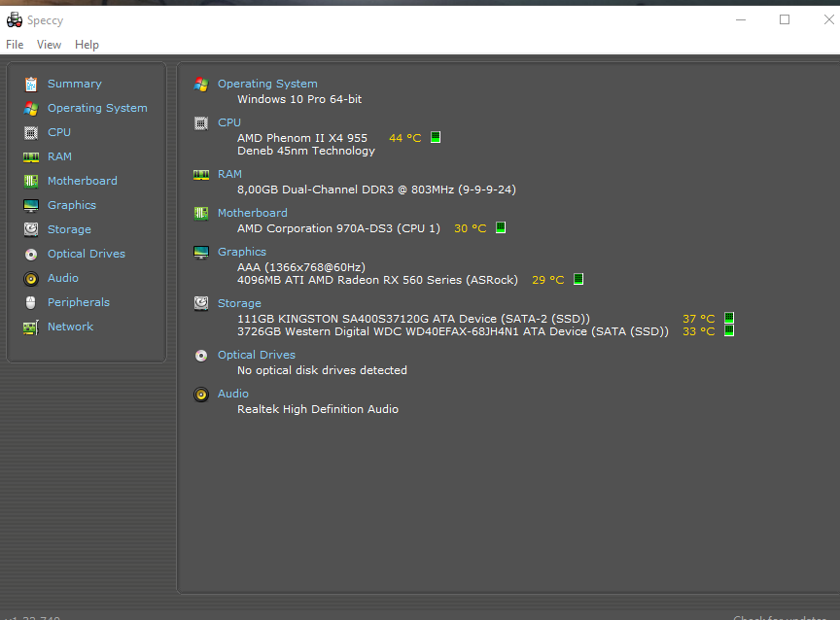Click the Graphics monitor icon in summary panel
This screenshot has height=620, width=840.
point(201,252)
